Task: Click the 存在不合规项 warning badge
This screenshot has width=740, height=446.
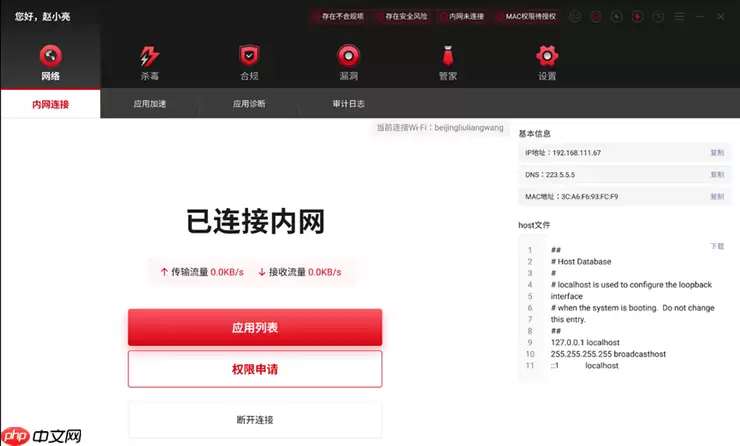Action: pyautogui.click(x=338, y=17)
